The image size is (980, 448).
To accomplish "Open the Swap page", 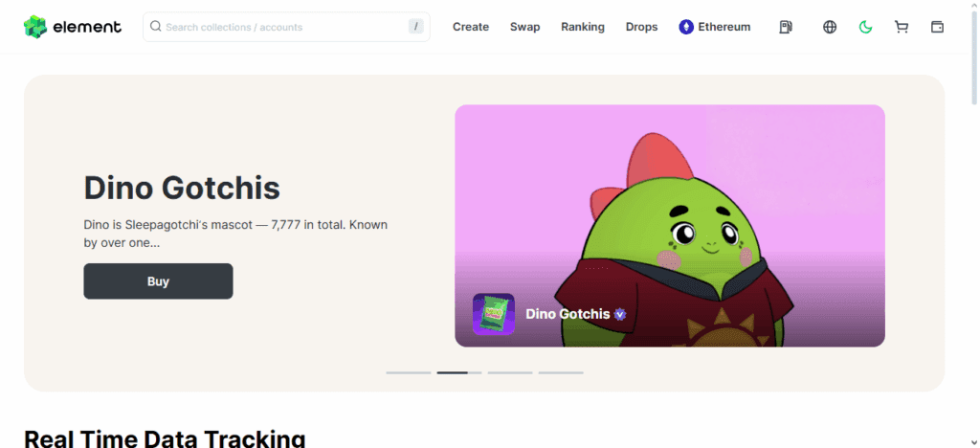I will tap(524, 27).
